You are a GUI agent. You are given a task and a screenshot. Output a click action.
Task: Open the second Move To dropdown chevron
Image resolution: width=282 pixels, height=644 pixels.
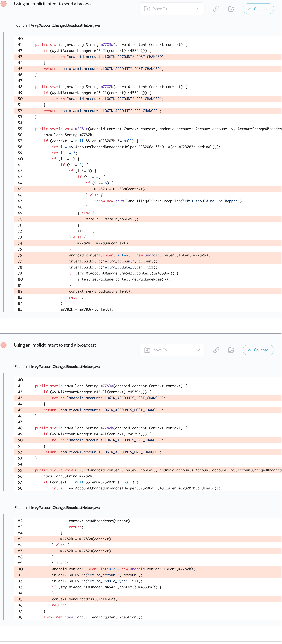pos(198,350)
